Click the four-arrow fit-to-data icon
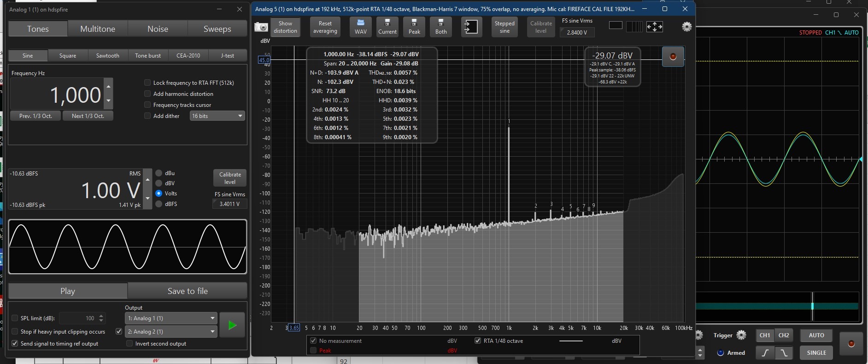 [654, 27]
